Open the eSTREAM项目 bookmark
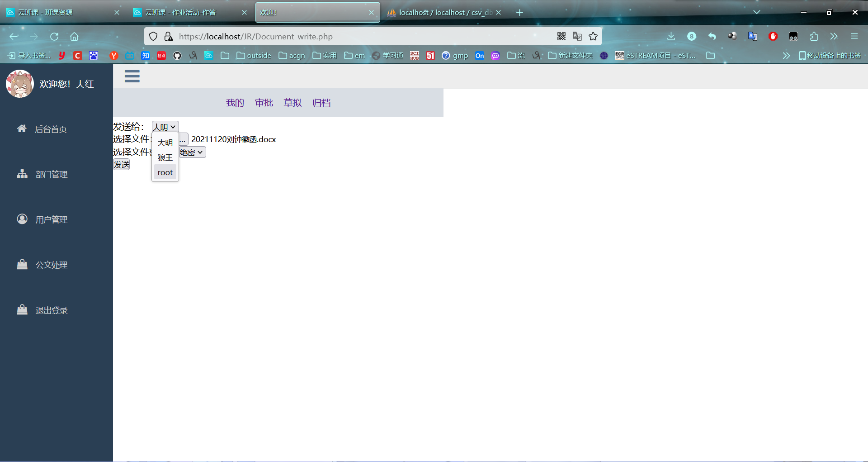 click(656, 56)
